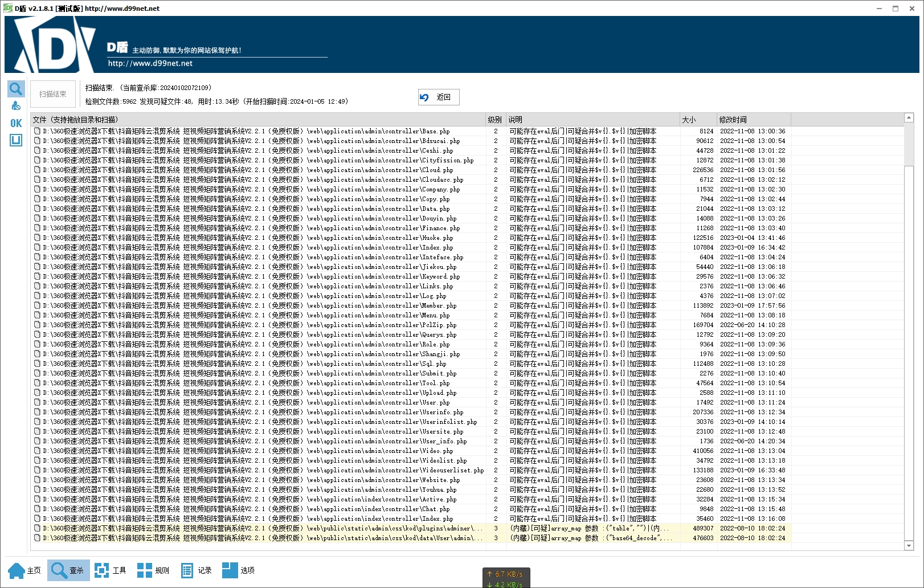Screen dimensions: 924x588
Task: Select the Tool.php result row
Action: [411, 383]
